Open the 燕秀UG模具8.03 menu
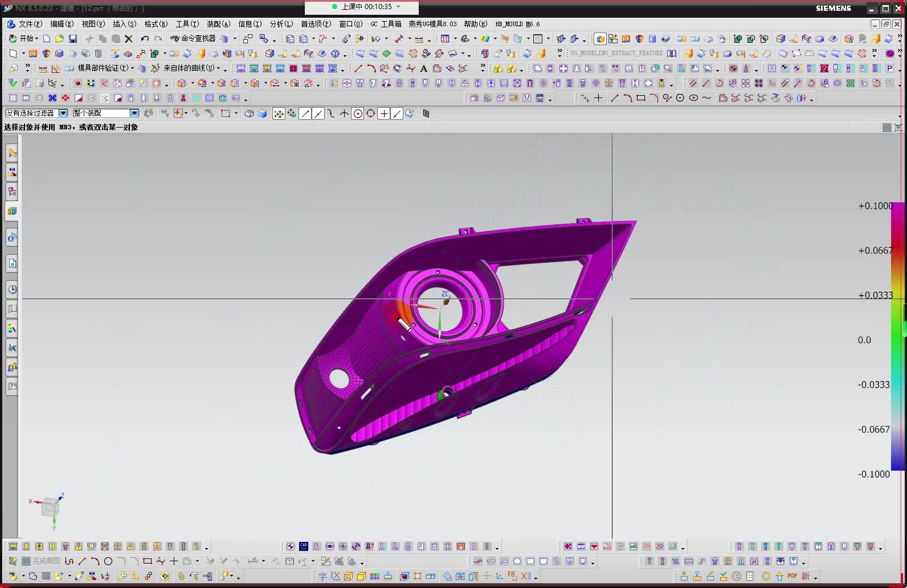Image resolution: width=907 pixels, height=588 pixels. pyautogui.click(x=432, y=24)
